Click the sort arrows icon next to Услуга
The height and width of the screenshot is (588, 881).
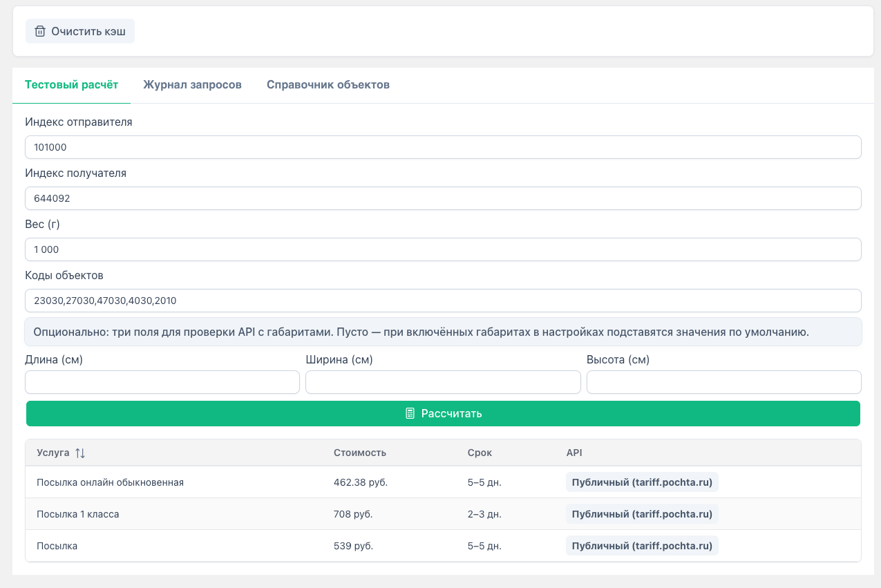(80, 453)
